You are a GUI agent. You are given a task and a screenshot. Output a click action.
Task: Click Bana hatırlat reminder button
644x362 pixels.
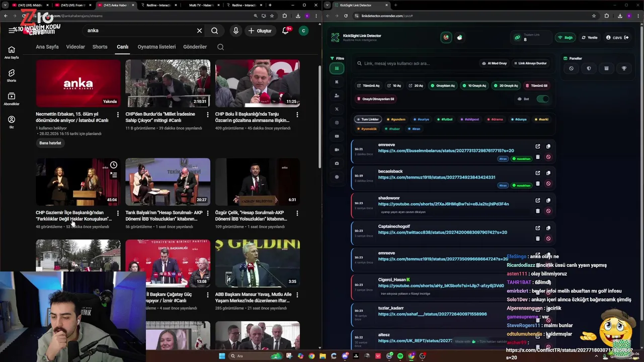coord(50,143)
